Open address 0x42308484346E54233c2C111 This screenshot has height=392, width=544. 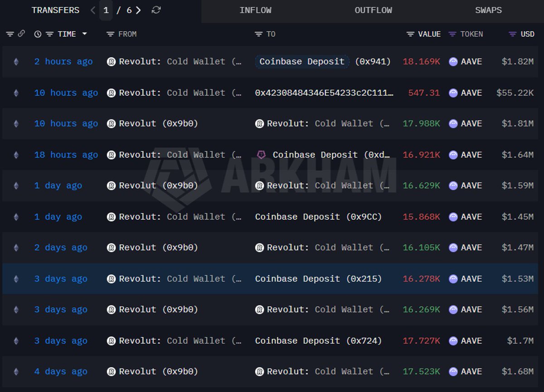coord(324,92)
